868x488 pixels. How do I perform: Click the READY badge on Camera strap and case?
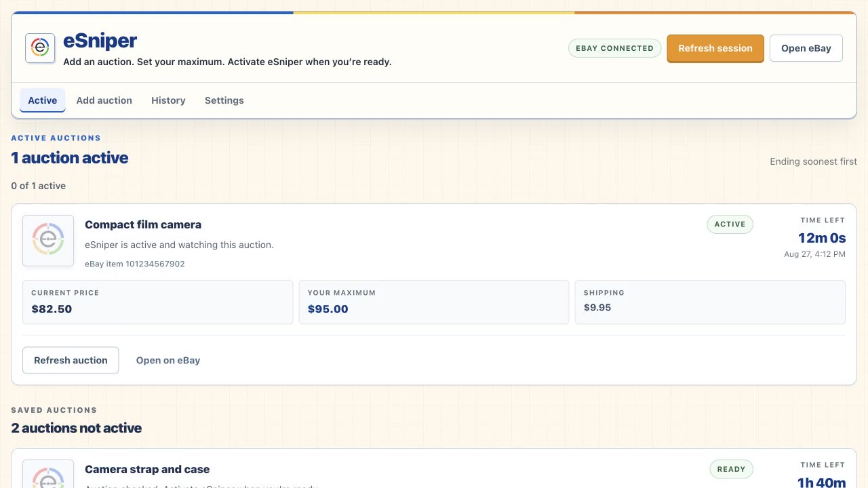tap(731, 469)
